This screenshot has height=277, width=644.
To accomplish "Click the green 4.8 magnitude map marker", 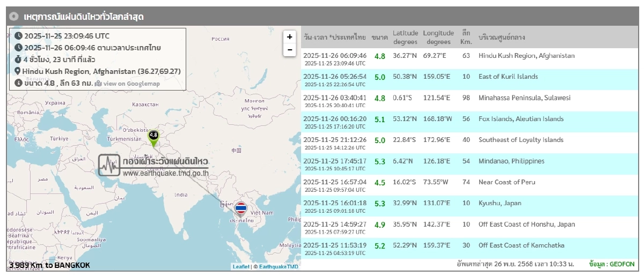I will coord(153,139).
